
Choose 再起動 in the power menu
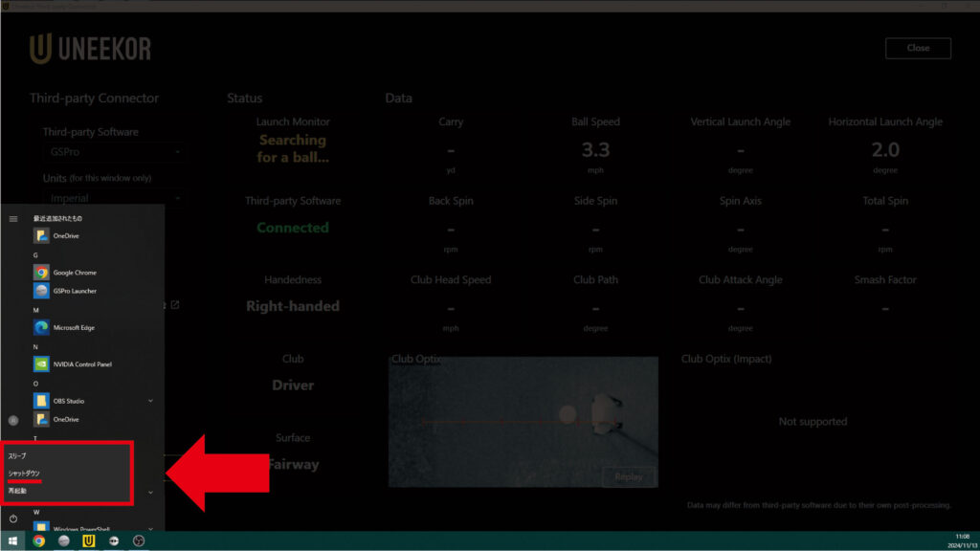[18, 491]
